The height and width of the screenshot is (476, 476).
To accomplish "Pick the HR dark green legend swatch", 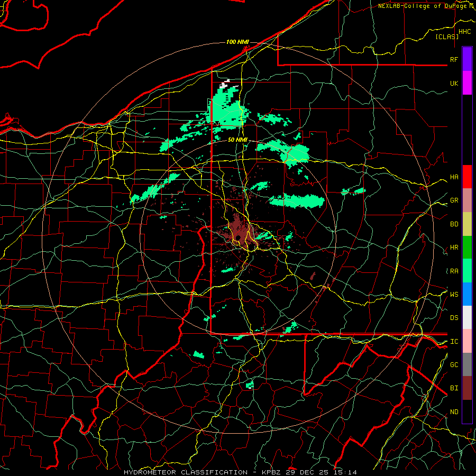I will point(467,248).
